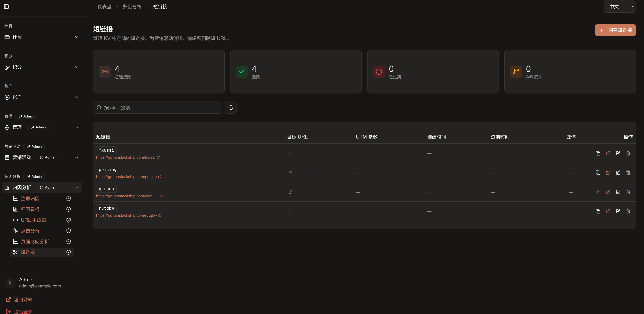Collapse the 归因分析 sidebar section
This screenshot has width=644, height=314.
coord(41,187)
